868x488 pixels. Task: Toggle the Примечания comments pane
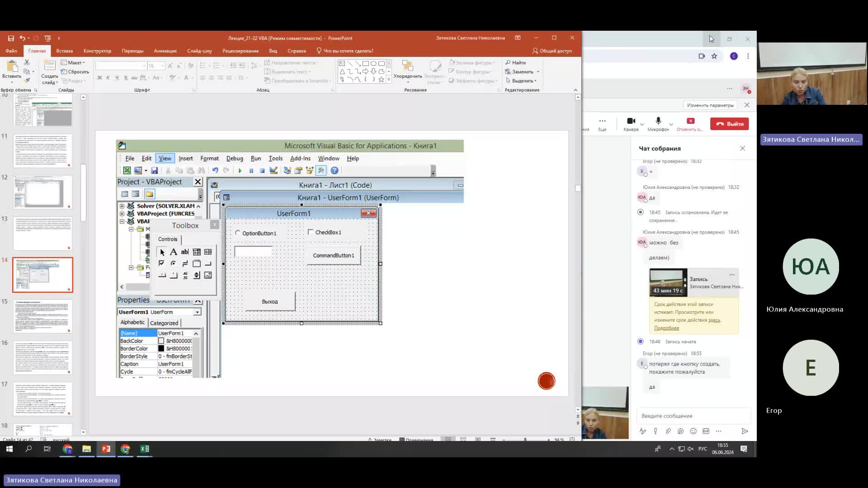click(x=416, y=440)
